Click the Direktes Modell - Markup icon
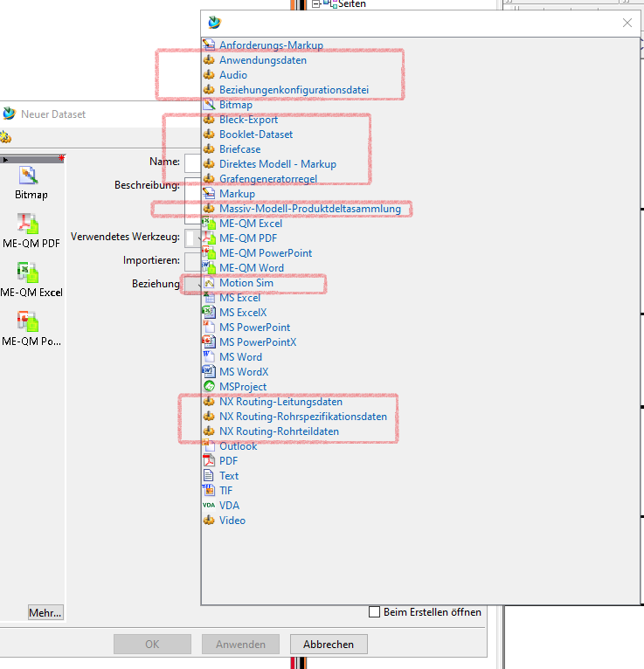Image resolution: width=644 pixels, height=669 pixels. click(x=209, y=164)
